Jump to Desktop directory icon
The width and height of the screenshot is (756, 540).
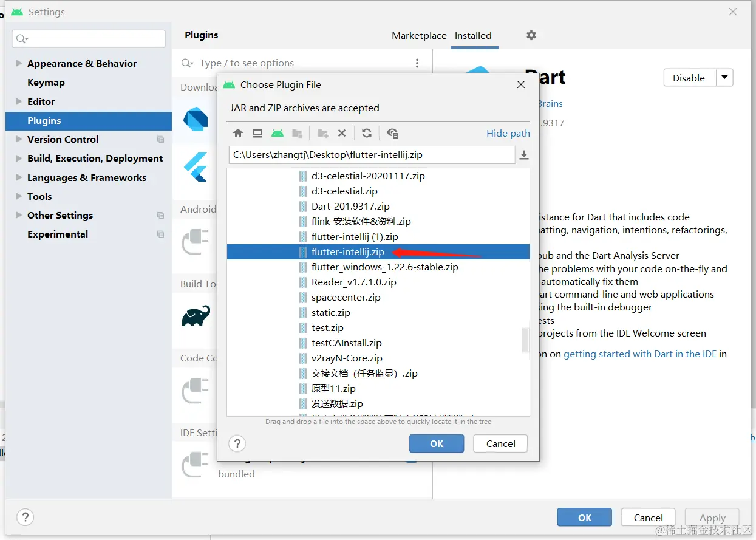257,133
